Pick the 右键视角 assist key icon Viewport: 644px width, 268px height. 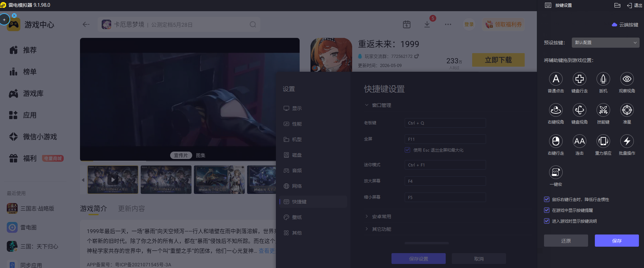(556, 110)
